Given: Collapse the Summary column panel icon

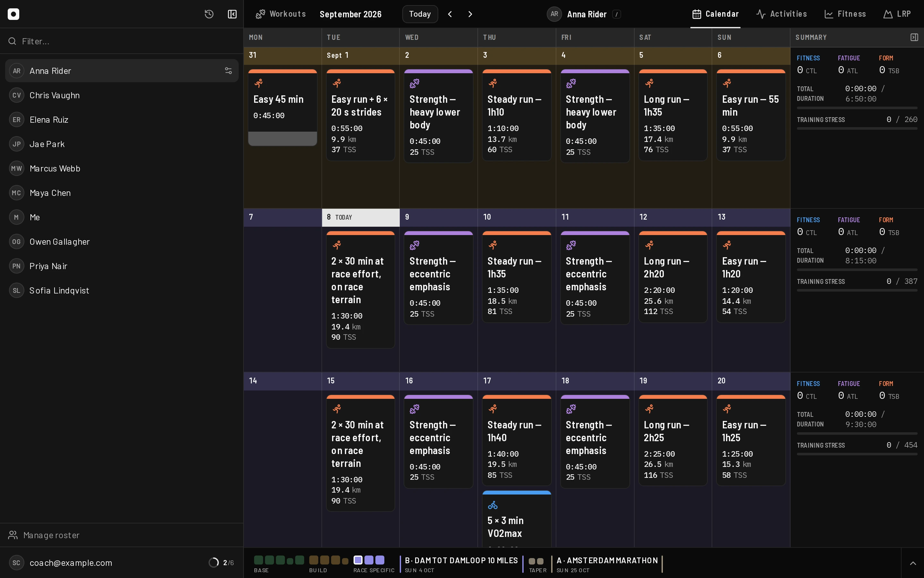Looking at the screenshot, I should (914, 37).
